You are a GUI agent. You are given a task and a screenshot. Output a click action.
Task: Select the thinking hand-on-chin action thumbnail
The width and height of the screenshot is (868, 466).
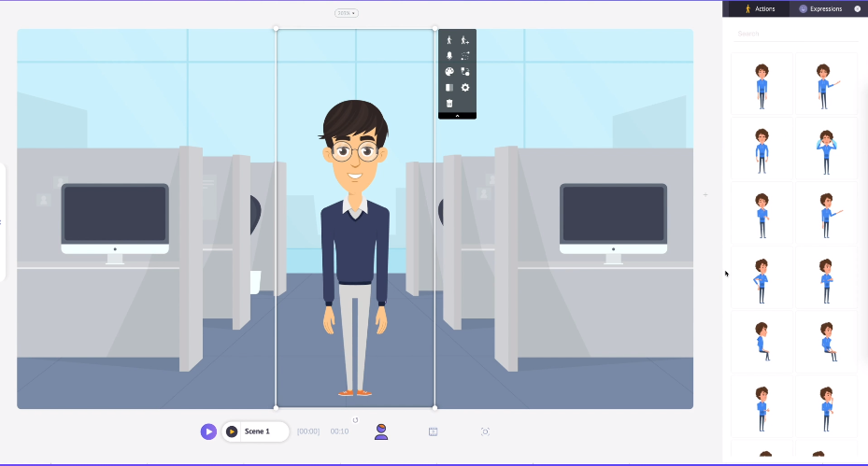(x=826, y=407)
